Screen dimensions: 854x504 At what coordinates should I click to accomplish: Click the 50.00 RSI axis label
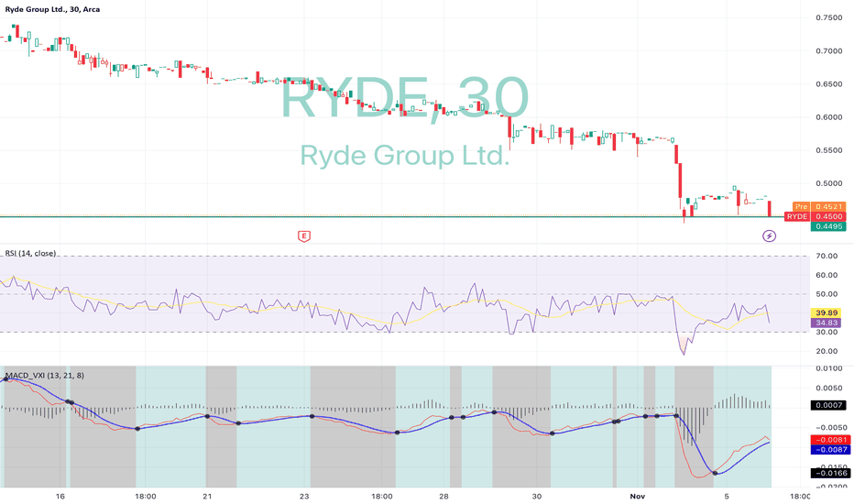tap(827, 294)
